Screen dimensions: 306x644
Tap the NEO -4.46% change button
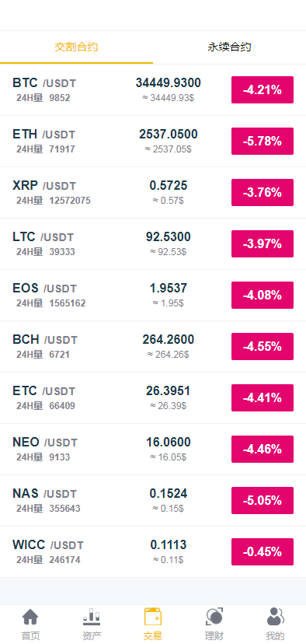263,450
